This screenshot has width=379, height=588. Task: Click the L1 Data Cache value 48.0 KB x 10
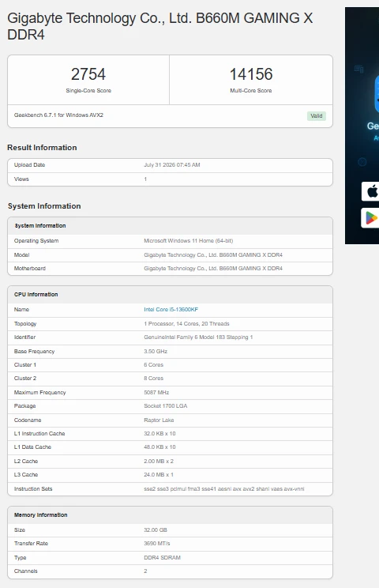[x=159, y=447]
